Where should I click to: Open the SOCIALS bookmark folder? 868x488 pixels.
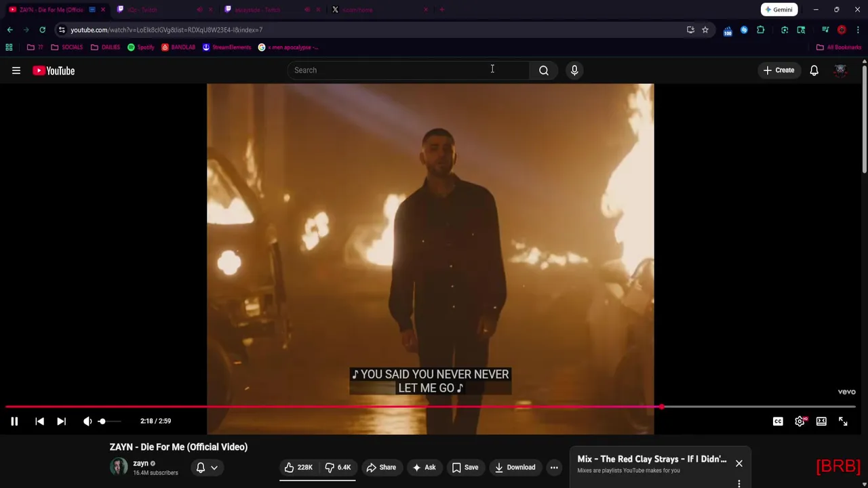tap(67, 47)
